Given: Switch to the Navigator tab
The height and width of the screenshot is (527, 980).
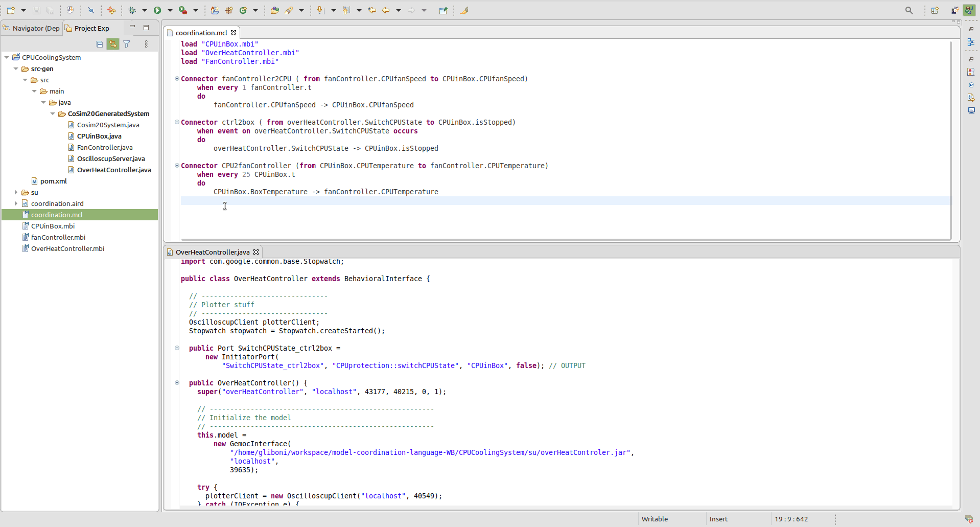Looking at the screenshot, I should point(32,28).
